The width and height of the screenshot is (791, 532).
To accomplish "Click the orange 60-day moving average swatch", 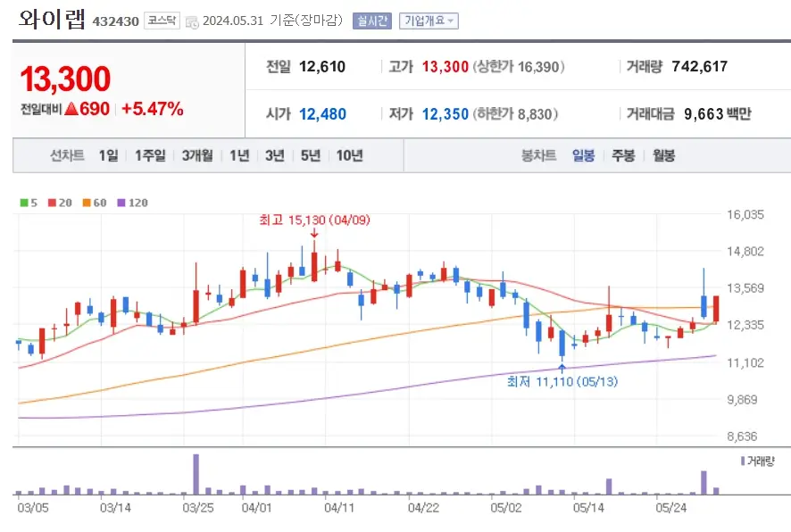I will pyautogui.click(x=87, y=203).
